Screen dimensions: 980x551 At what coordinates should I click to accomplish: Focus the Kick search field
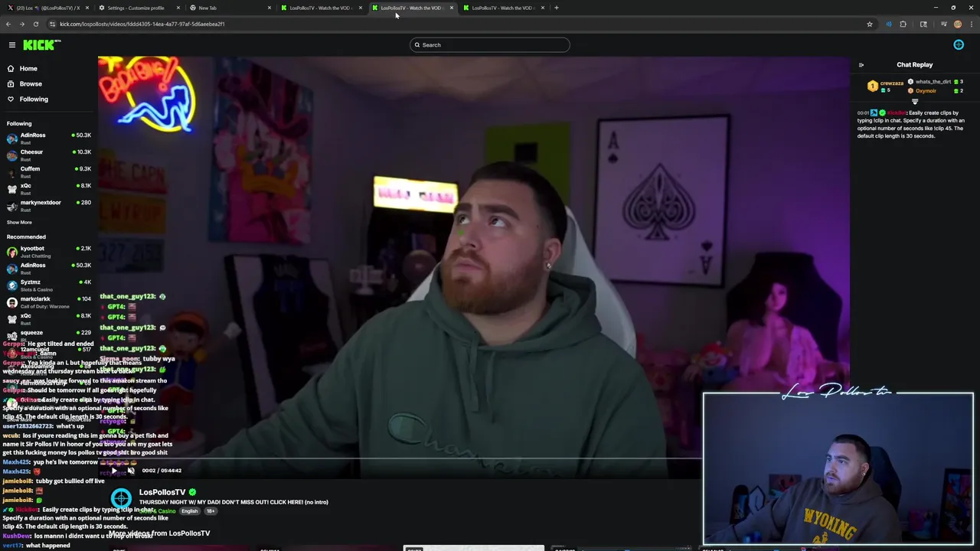[489, 44]
